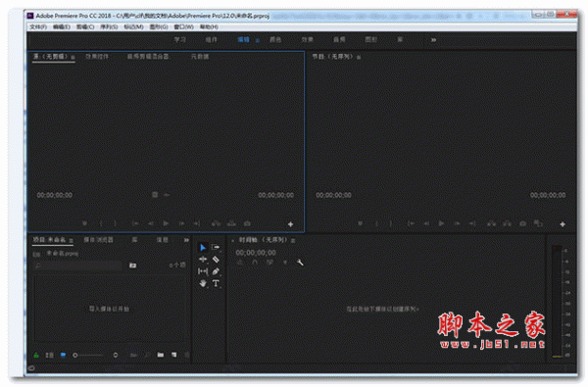Add marker in Source monitor
Screen dimensions: 588x387
[x=84, y=223]
